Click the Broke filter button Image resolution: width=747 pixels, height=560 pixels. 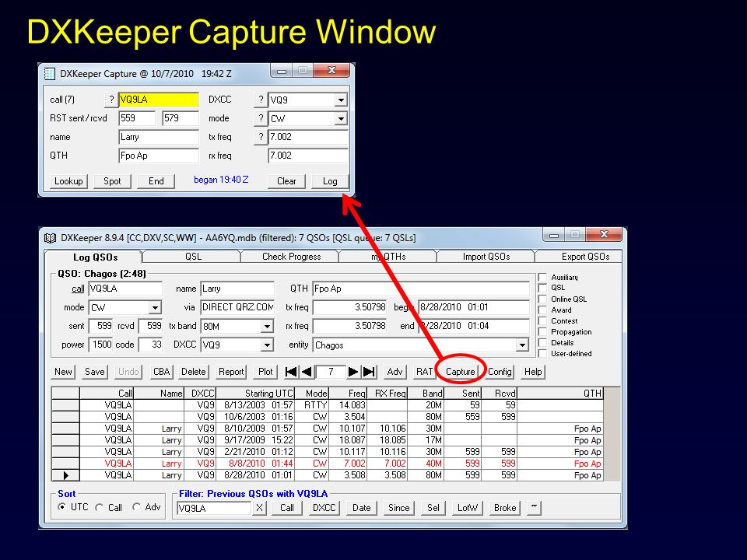(x=505, y=508)
